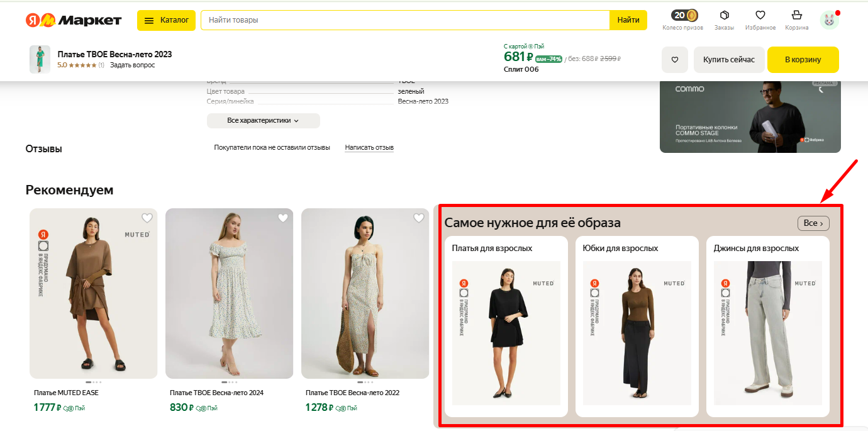The image size is (868, 431).
Task: Open the white floral dress 2024 photo
Action: (230, 293)
